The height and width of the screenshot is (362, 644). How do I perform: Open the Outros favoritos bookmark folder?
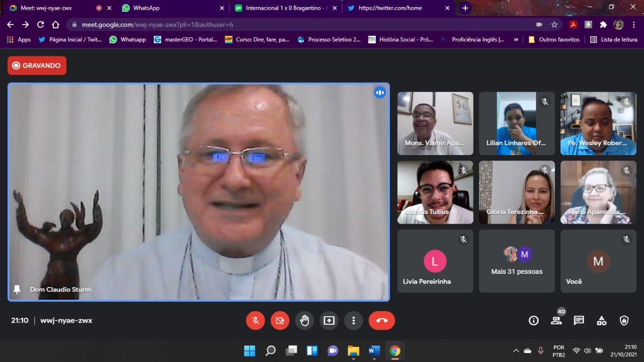tap(554, 39)
